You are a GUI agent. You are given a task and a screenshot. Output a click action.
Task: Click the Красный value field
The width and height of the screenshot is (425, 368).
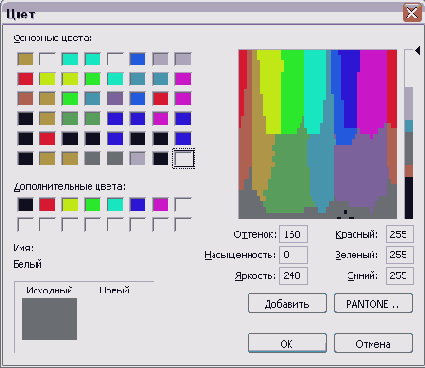point(400,234)
